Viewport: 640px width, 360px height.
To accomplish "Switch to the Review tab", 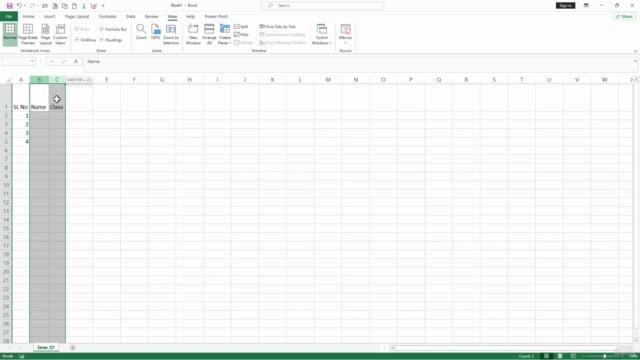I will [x=151, y=17].
